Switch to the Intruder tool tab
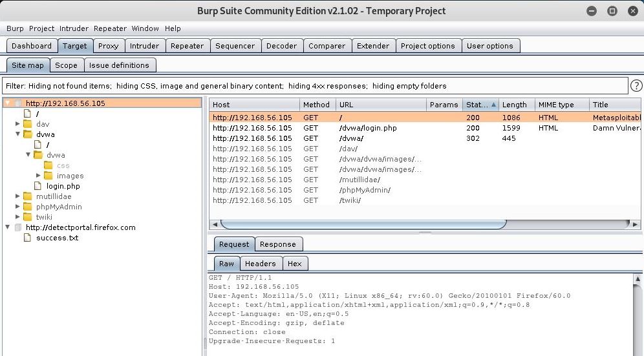The height and width of the screenshot is (356, 644). tap(145, 46)
